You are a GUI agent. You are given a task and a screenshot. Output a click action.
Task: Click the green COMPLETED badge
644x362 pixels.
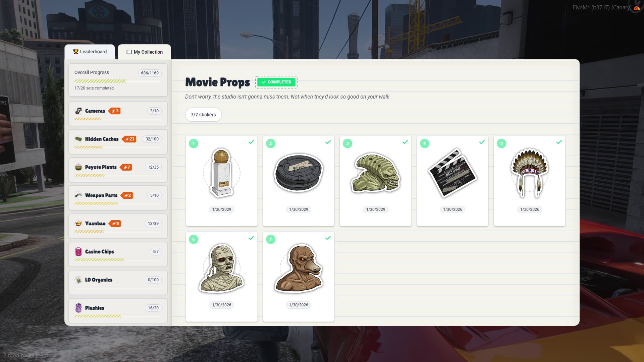(276, 82)
